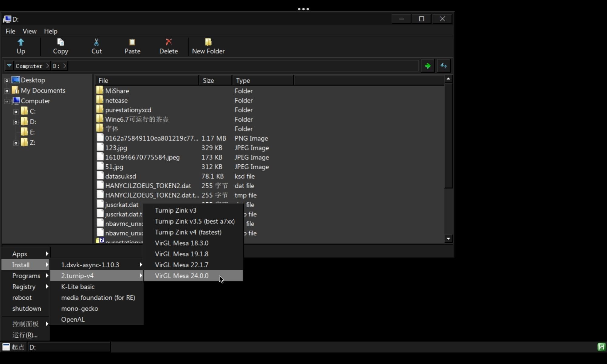Open Programs submenu in context menu
Viewport: 607px width, 364px height.
click(26, 276)
